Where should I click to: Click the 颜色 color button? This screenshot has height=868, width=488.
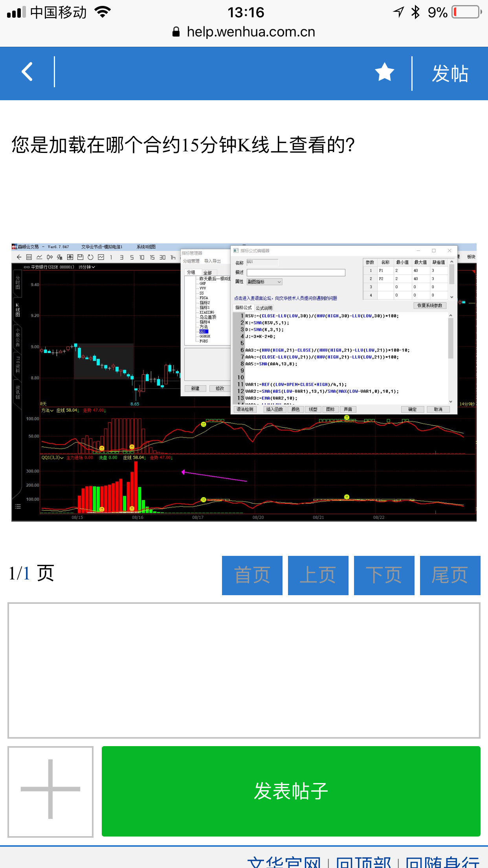click(x=295, y=409)
